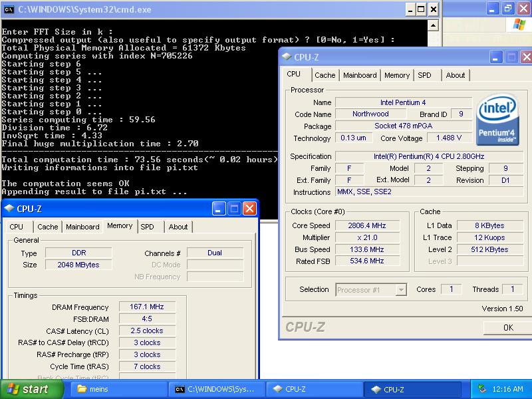
Task: Click the Code Name value Northwood
Action: point(370,114)
